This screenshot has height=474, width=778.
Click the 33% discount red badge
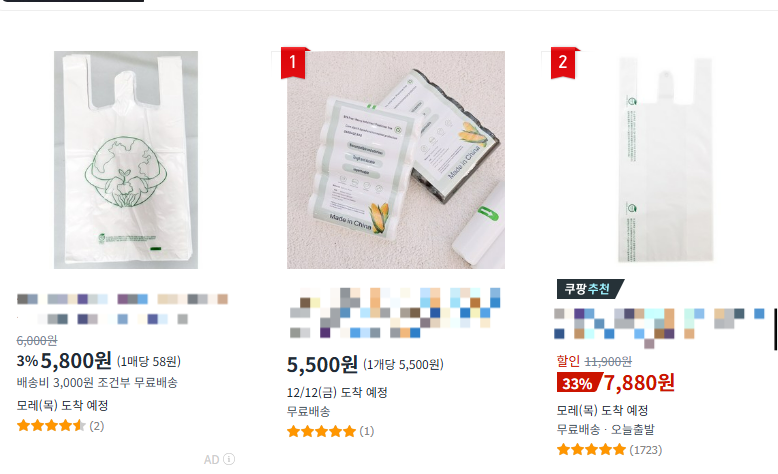pos(578,383)
